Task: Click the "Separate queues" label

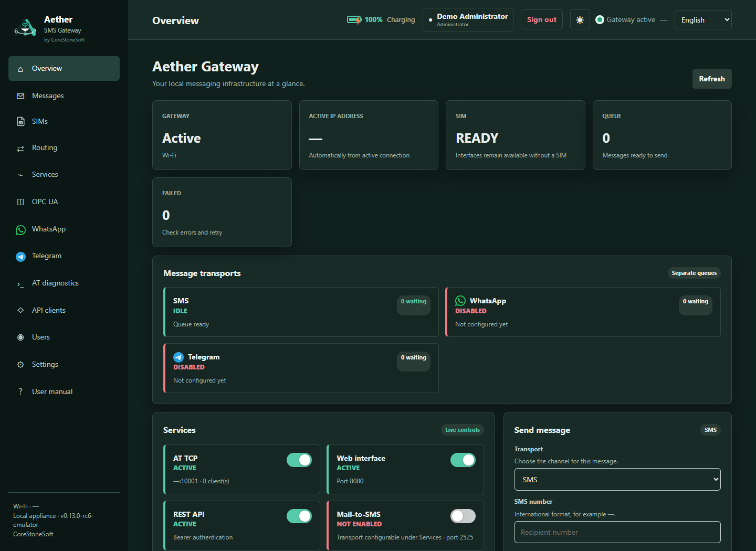Action: pyautogui.click(x=694, y=273)
